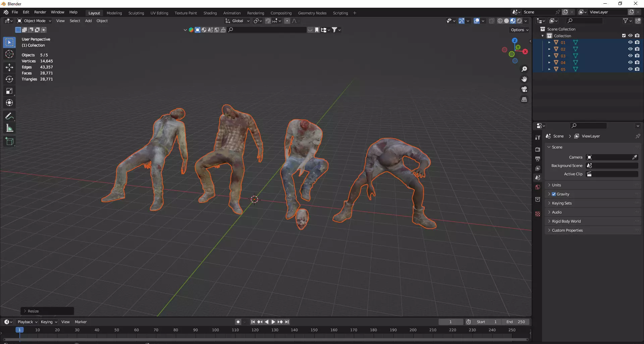Click the current frame number field

(x=450, y=322)
